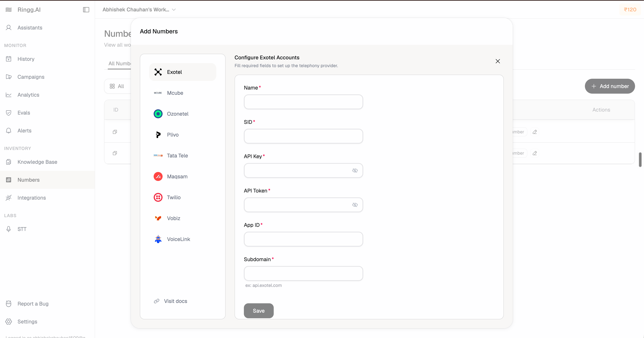Click the ₹120 balance badge
644x338 pixels.
[630, 10]
